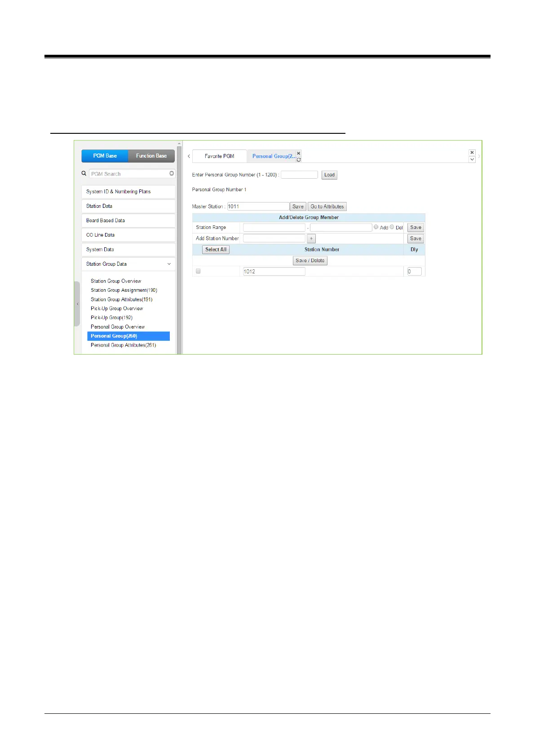The height and width of the screenshot is (756, 535).
Task: Focus the Dly value field
Action: (x=414, y=271)
